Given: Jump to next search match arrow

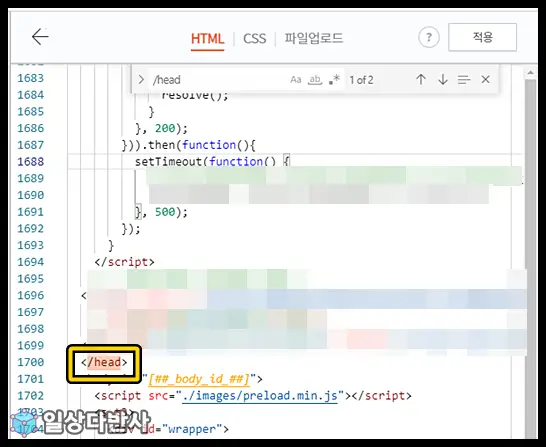Looking at the screenshot, I should (443, 80).
